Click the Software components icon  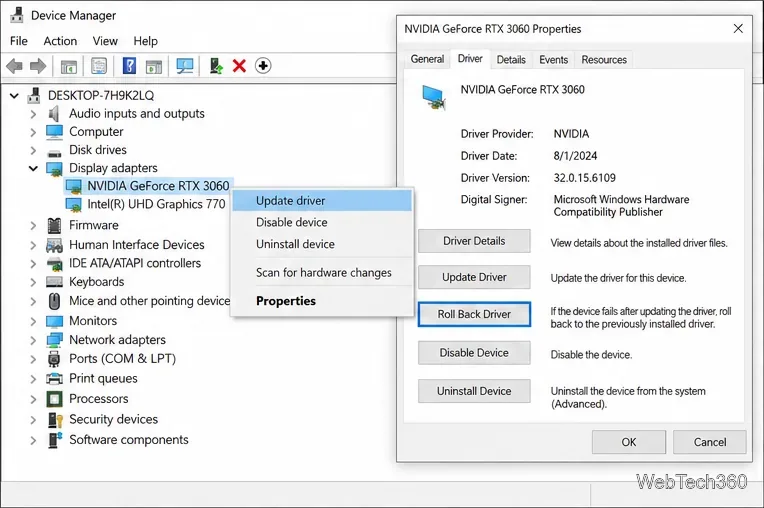point(55,440)
